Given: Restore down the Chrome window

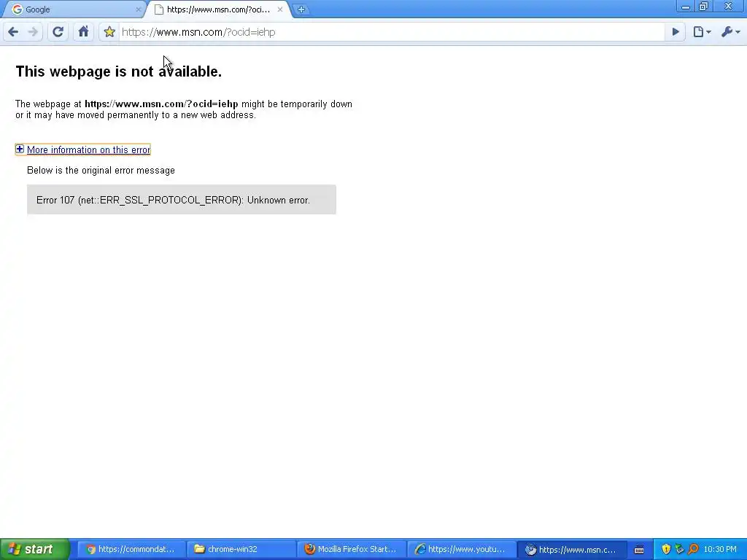Looking at the screenshot, I should pos(703,7).
